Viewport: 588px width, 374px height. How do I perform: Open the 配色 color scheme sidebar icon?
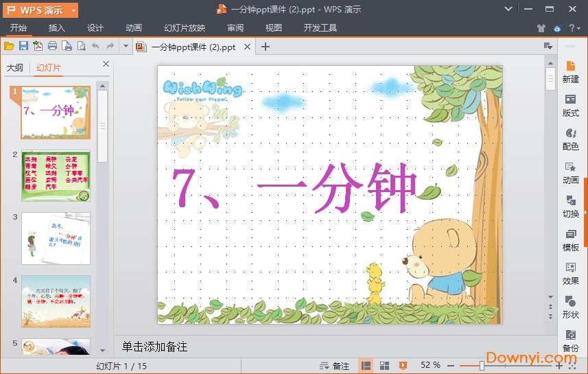coord(570,139)
